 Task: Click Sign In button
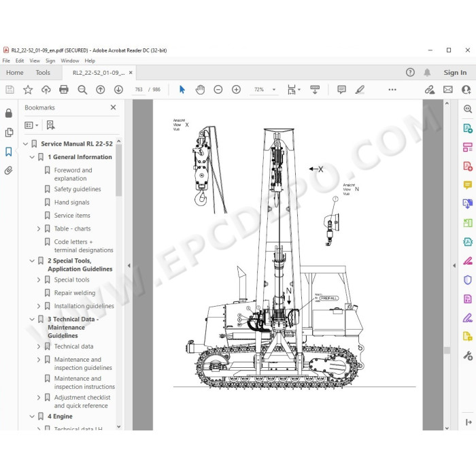coord(455,73)
